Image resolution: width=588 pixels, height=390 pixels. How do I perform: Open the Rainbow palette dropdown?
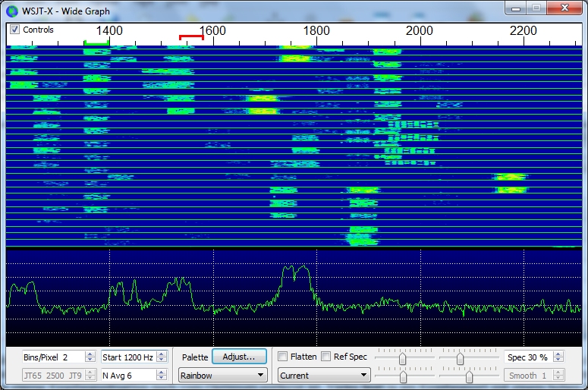[222, 375]
